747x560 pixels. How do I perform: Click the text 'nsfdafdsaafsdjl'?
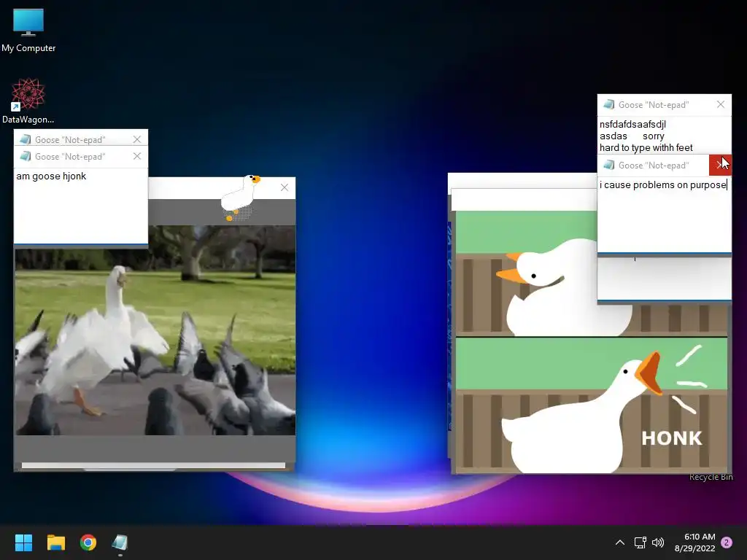click(x=632, y=124)
